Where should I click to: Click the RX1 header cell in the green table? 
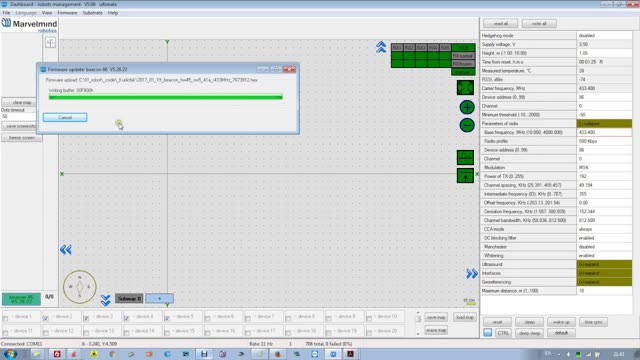397,48
